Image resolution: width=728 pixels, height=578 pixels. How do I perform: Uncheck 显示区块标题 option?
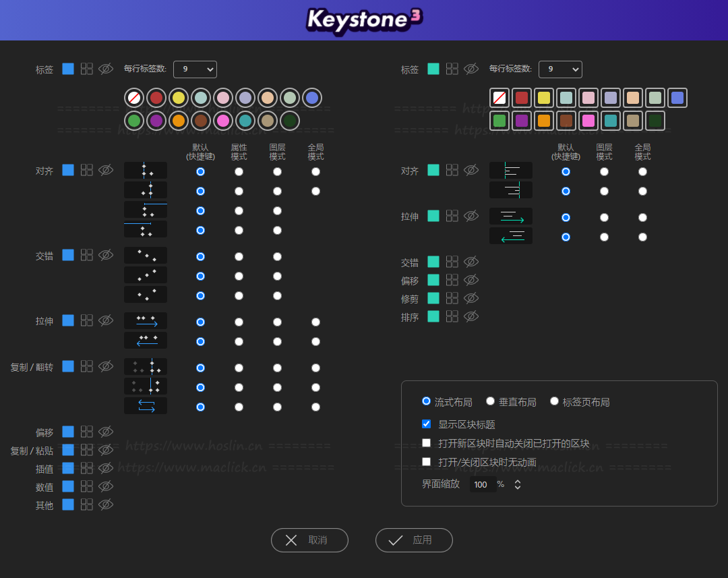point(426,424)
